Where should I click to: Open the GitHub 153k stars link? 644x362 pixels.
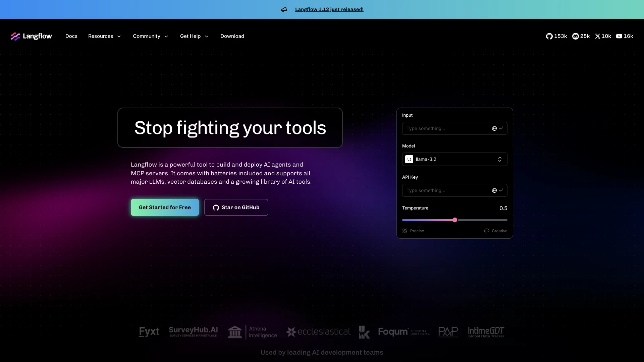pos(556,36)
